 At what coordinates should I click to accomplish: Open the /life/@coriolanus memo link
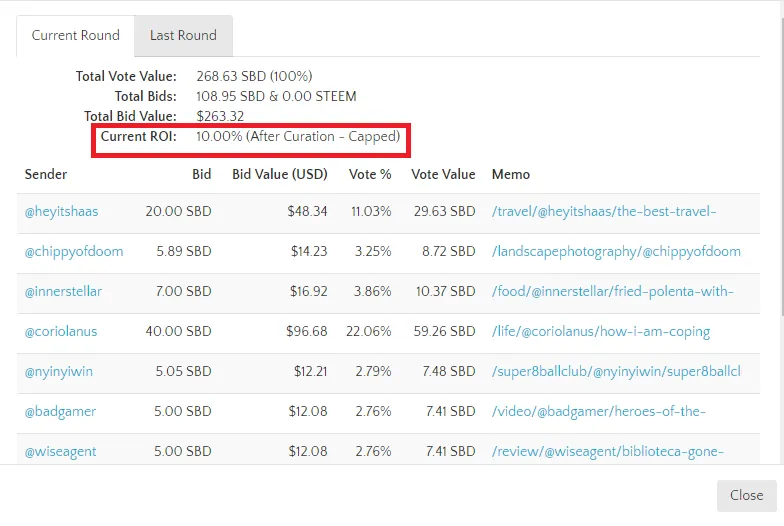click(x=601, y=332)
